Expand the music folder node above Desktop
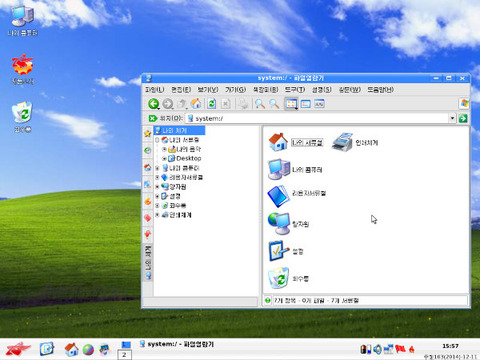 (164, 149)
